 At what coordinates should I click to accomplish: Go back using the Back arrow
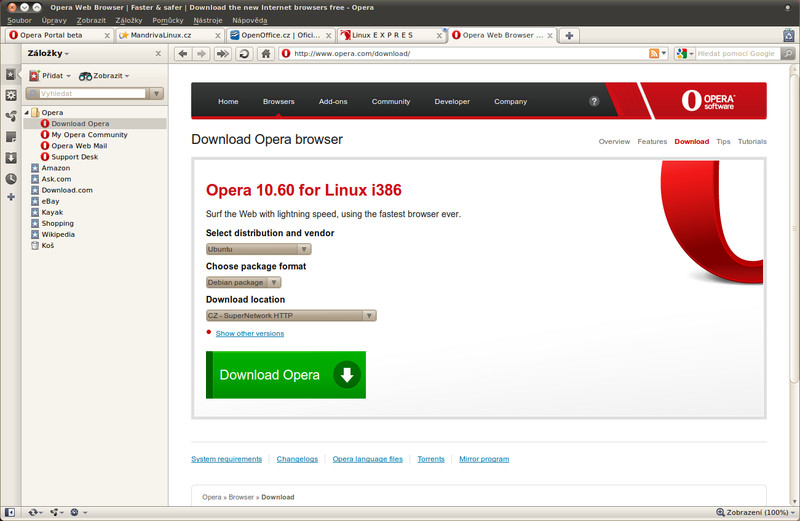[183, 53]
